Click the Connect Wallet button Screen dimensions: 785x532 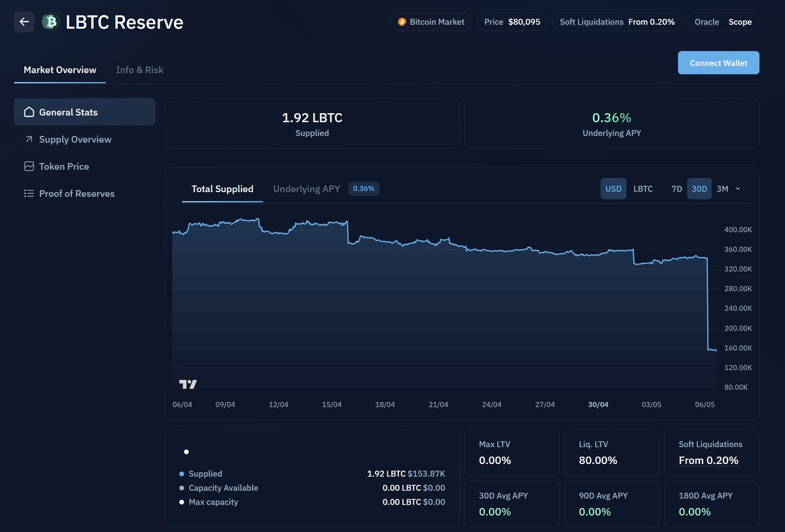tap(718, 63)
